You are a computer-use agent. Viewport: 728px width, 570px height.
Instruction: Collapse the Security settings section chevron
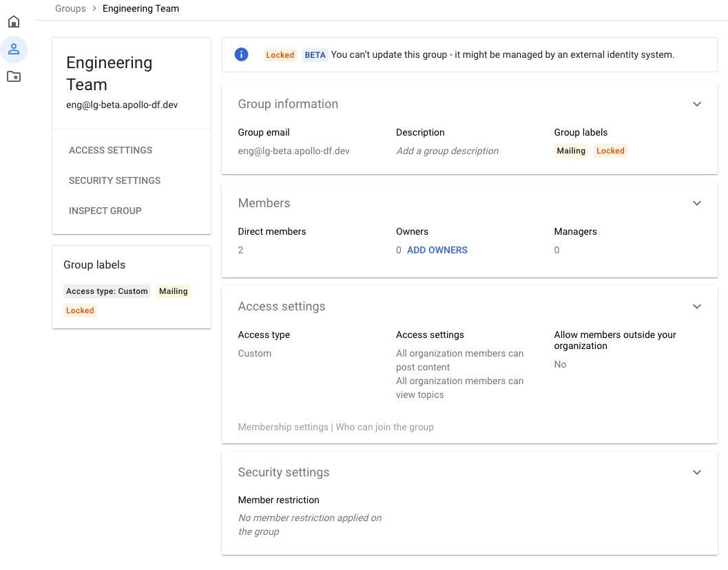[697, 472]
